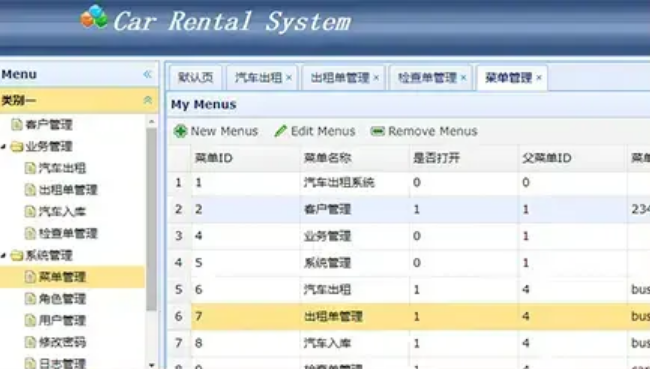Click the 汽车出租 page icon in tree
Viewport: 650px width, 369px height.
[30, 168]
